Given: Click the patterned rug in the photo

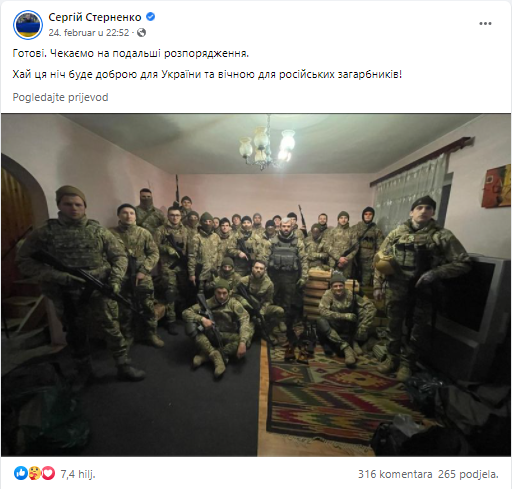Looking at the screenshot, I should click(x=337, y=397).
